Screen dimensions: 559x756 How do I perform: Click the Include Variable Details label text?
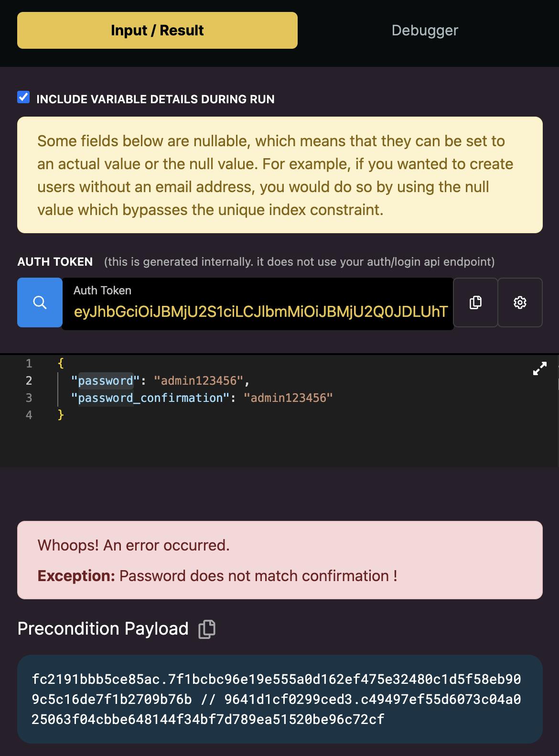pos(155,99)
